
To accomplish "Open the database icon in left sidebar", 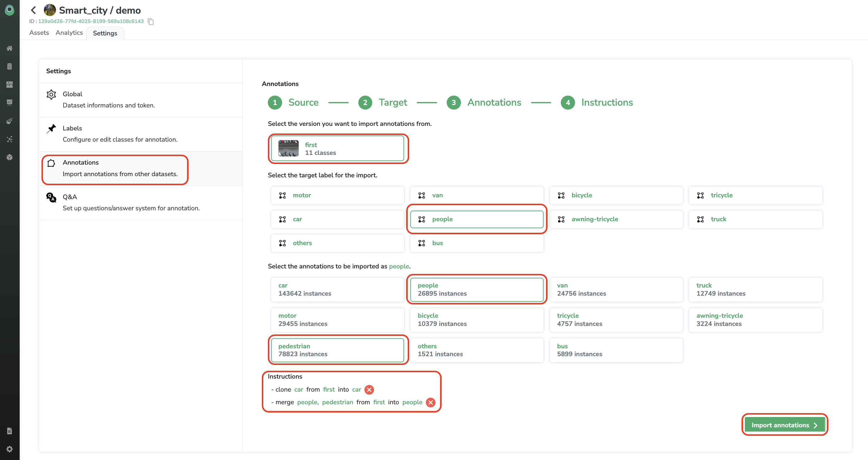I will click(x=9, y=66).
